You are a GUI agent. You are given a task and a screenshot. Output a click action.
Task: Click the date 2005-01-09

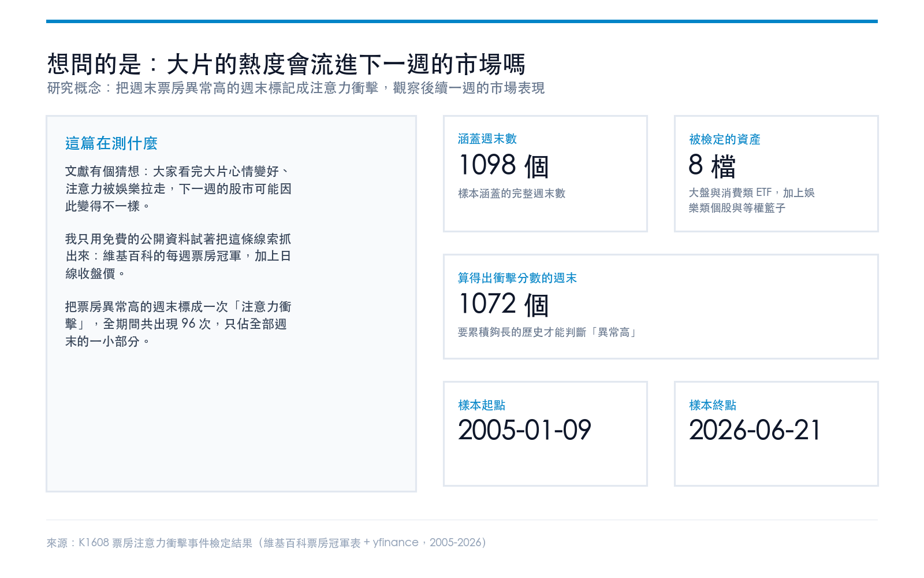pyautogui.click(x=525, y=430)
